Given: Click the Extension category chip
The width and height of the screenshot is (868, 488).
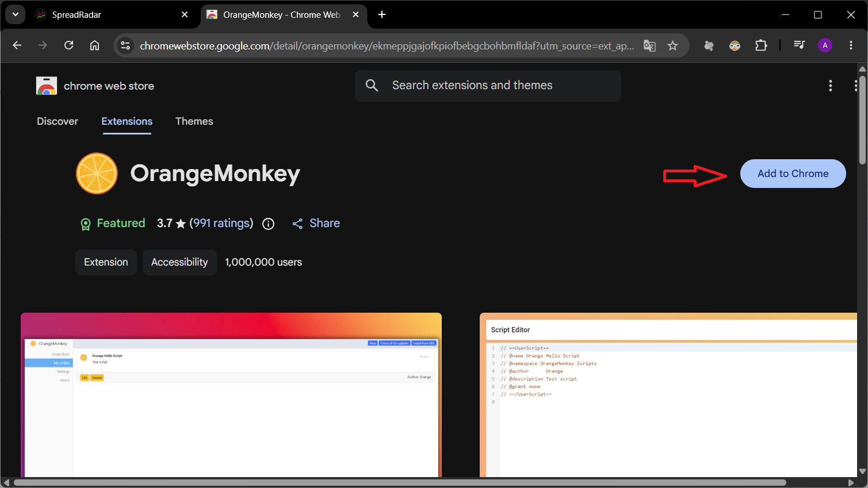Looking at the screenshot, I should point(106,262).
